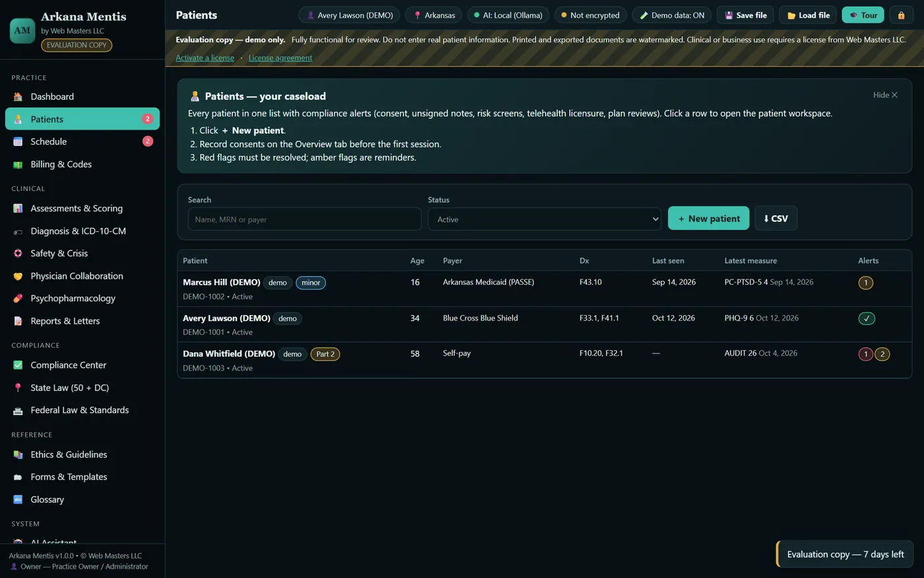Image resolution: width=924 pixels, height=578 pixels.
Task: Click the Dashboard house icon
Action: [x=18, y=96]
